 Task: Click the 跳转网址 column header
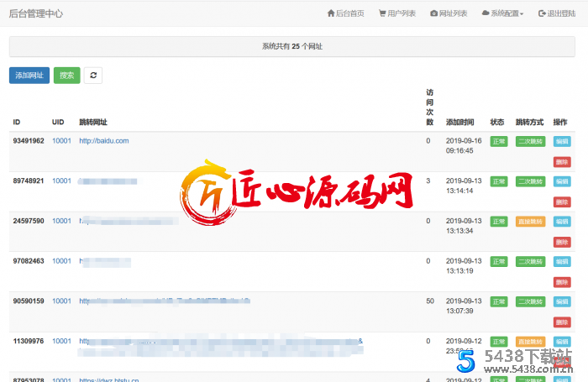[x=93, y=123]
